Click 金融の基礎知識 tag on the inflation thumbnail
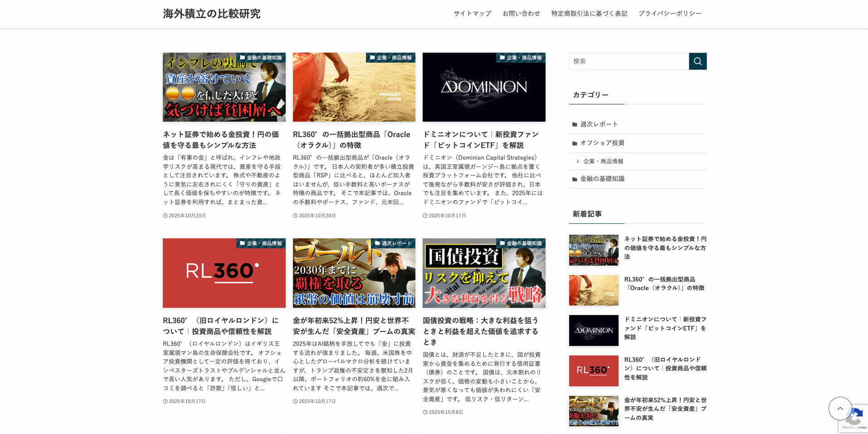The image size is (868, 434). click(261, 58)
